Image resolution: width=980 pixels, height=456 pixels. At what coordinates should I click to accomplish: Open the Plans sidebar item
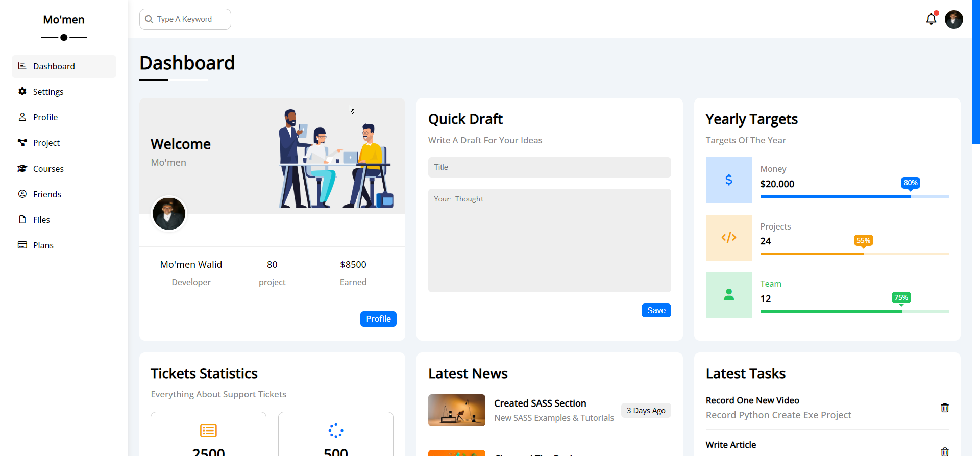tap(43, 245)
